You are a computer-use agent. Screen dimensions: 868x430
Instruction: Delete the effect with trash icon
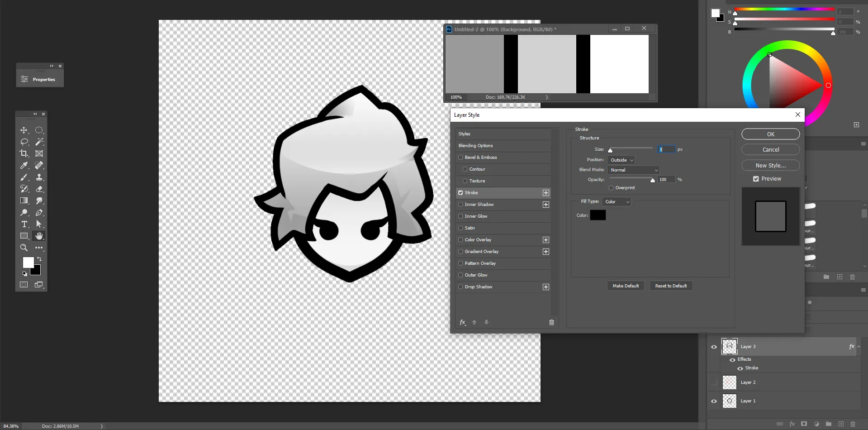click(551, 322)
